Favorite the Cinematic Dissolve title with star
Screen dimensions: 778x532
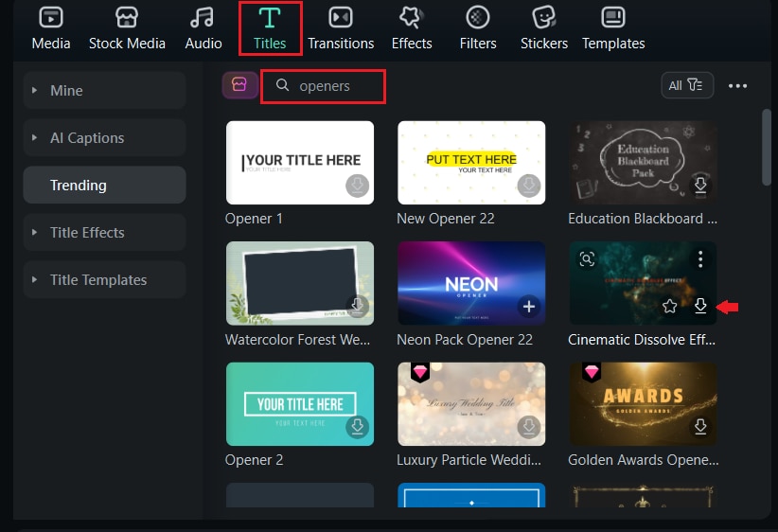click(x=670, y=306)
